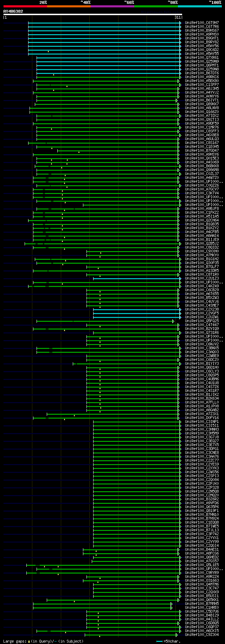Select hit label UniRef100_Q65KK1
This screenshot has width=225, height=644.
click(202, 600)
